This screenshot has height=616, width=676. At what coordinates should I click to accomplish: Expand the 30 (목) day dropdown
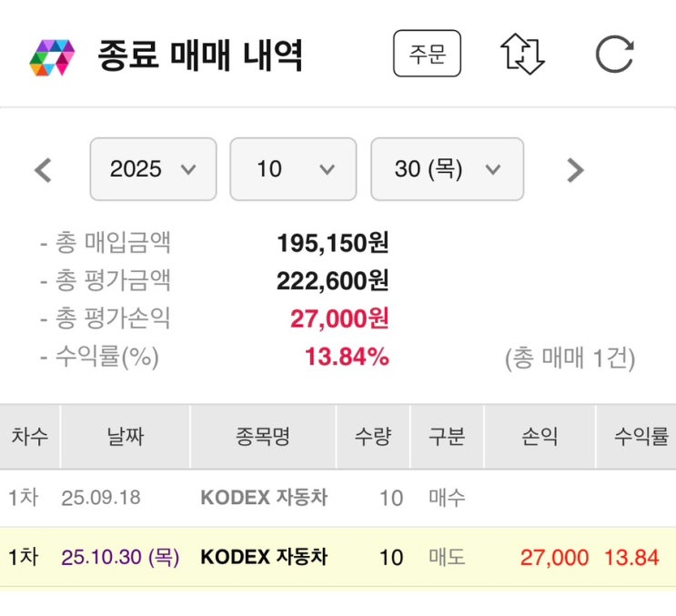coord(447,169)
